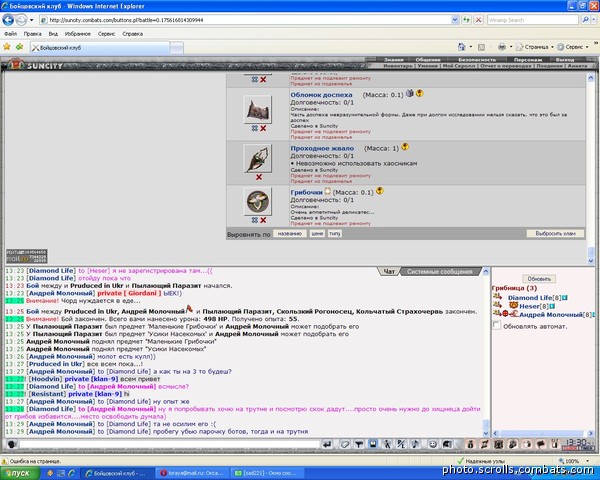Viewport: 600px width, 480px height.
Task: Click the Обломок доспеха item thumbnail
Action: (x=259, y=108)
